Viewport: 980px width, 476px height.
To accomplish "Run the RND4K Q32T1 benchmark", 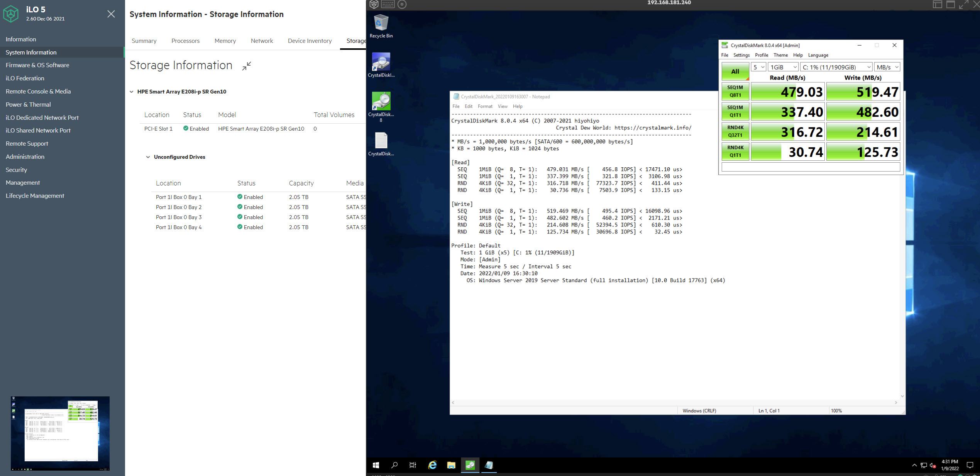I will 735,132.
